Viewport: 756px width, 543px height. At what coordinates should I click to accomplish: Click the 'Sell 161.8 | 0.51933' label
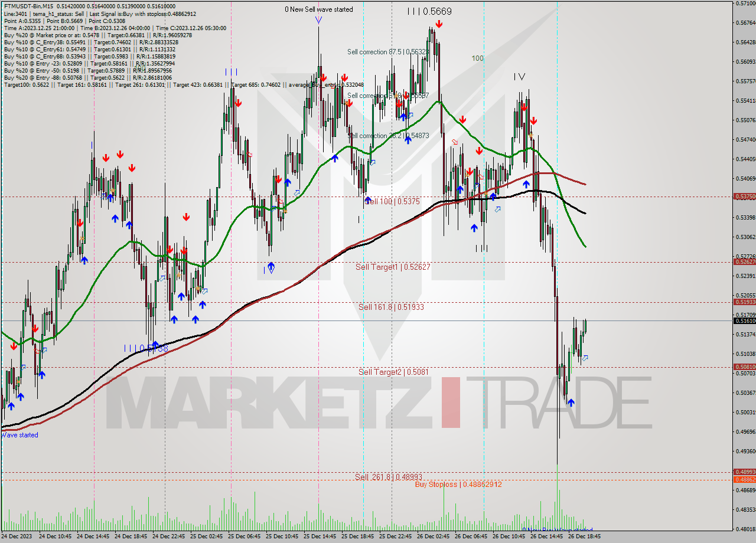(x=391, y=308)
